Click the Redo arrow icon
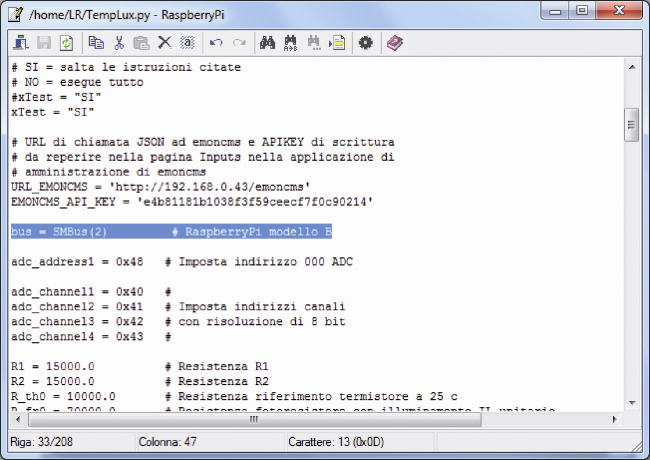Screen dimensions: 650x460 (238, 43)
